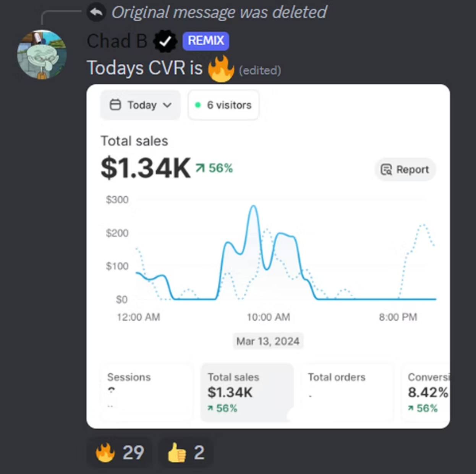Click the Mar 13, 2024 date label on chart

(x=268, y=341)
